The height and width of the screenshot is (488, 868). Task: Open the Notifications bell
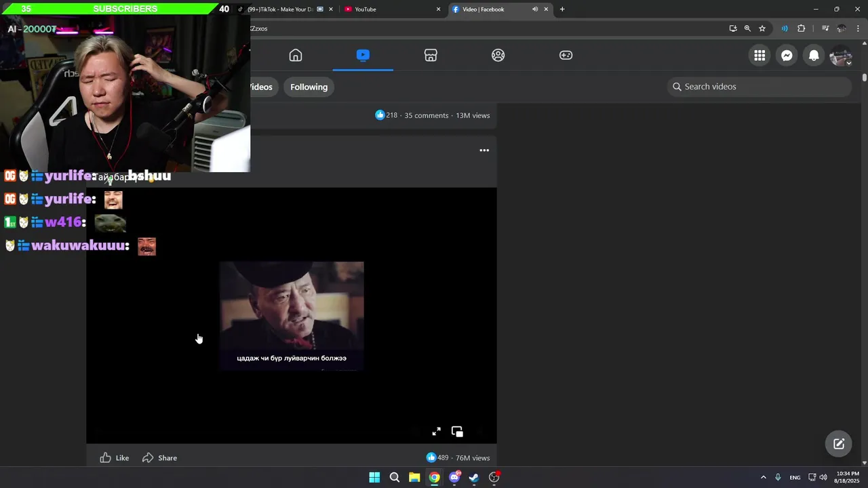[x=814, y=56]
